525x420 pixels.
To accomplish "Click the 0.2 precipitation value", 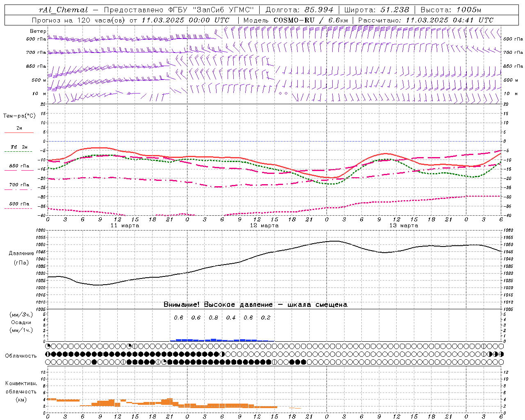I will click(266, 318).
